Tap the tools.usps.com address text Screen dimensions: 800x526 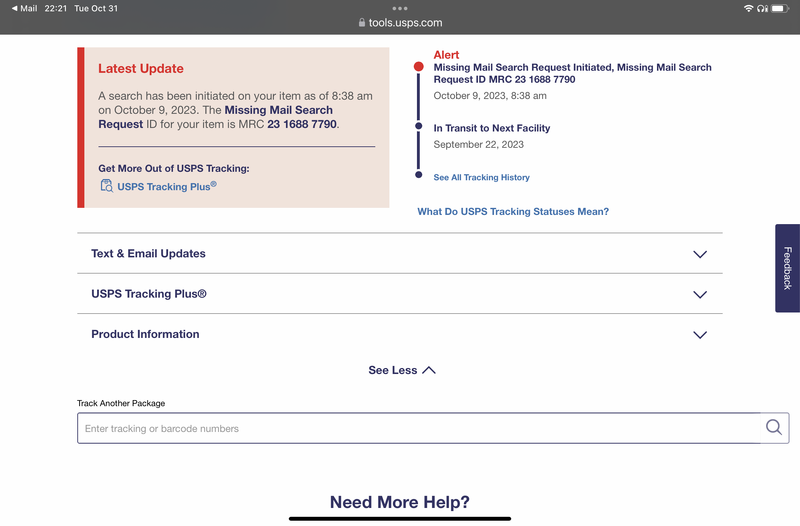click(405, 23)
